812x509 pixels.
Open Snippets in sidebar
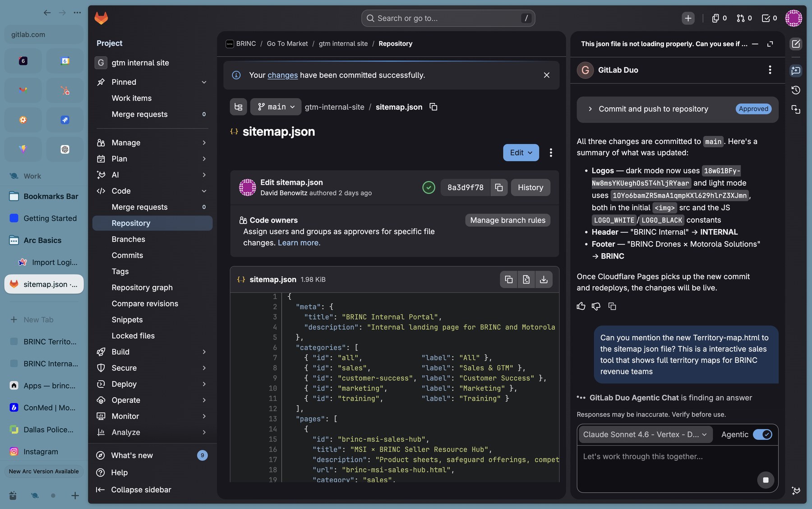(x=152, y=320)
